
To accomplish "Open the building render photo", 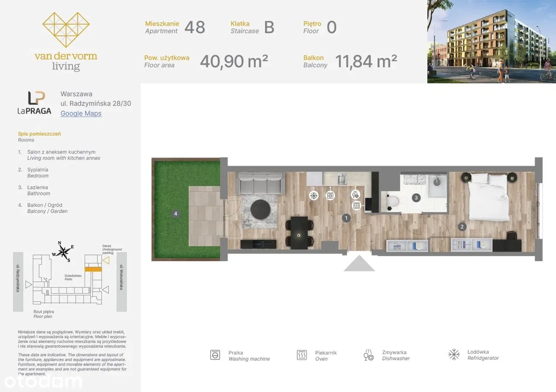I will point(492,42).
